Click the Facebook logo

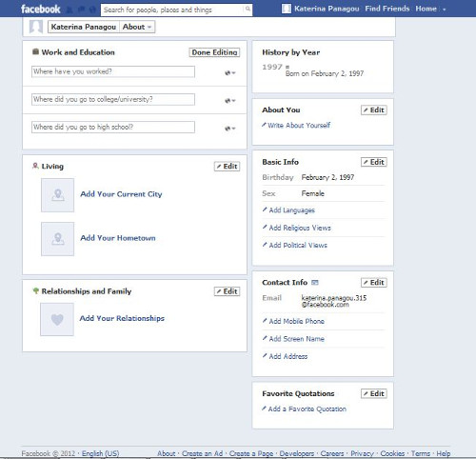pyautogui.click(x=40, y=9)
